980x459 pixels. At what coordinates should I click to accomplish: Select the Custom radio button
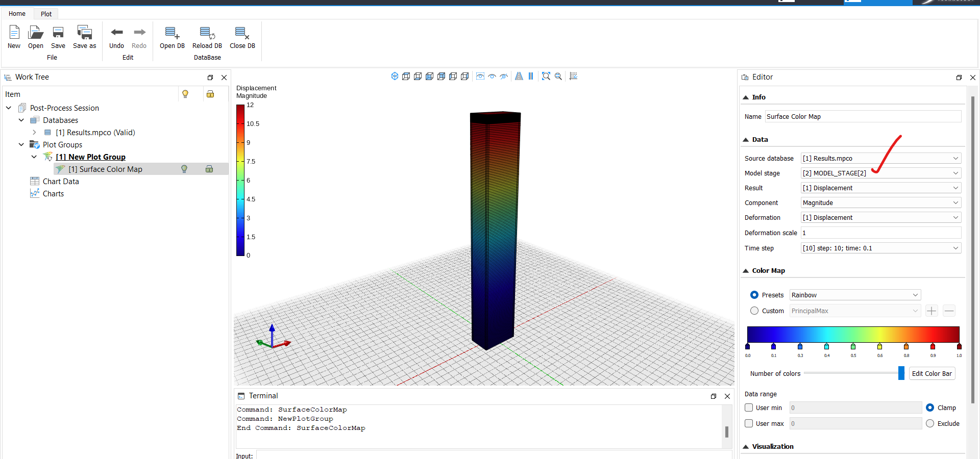754,311
